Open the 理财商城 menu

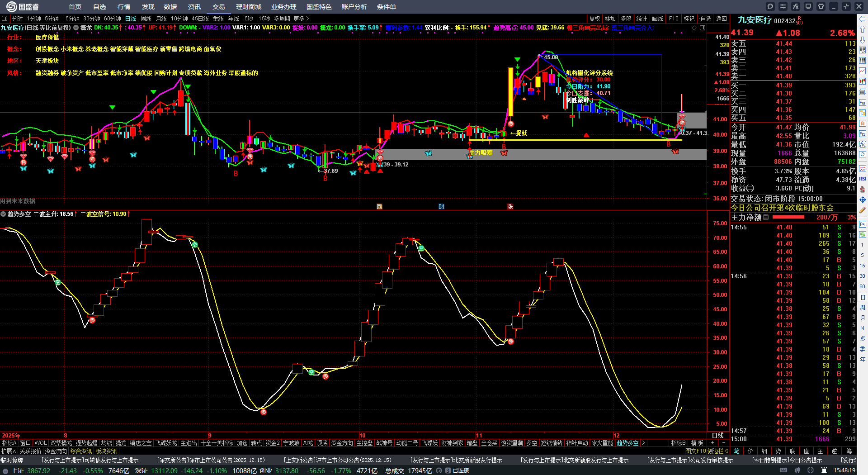point(249,7)
